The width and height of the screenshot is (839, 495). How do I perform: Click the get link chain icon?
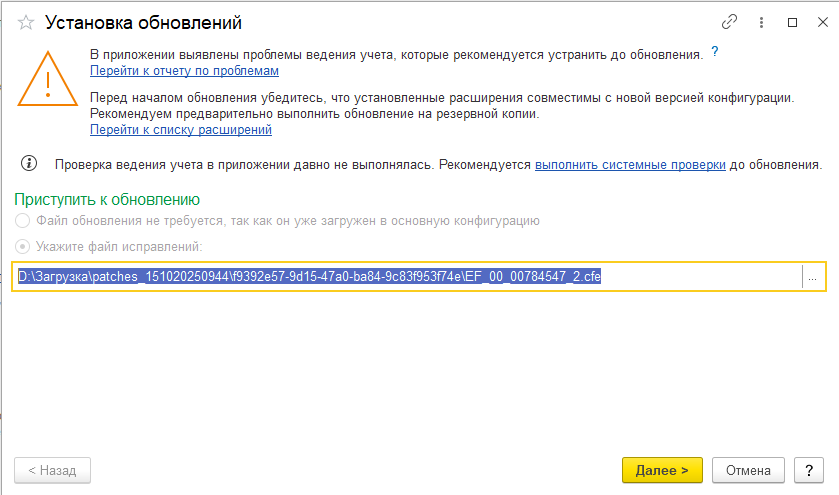[x=729, y=22]
